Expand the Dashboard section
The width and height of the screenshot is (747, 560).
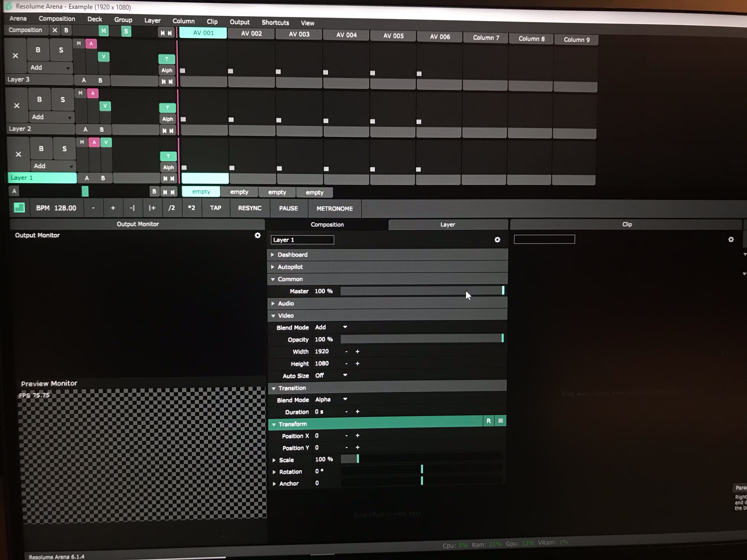tap(292, 254)
